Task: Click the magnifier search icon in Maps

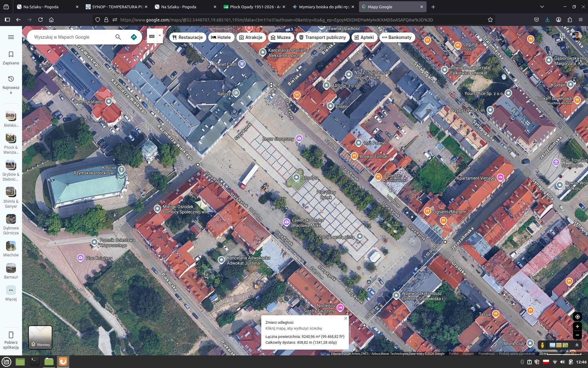Action: click(118, 37)
